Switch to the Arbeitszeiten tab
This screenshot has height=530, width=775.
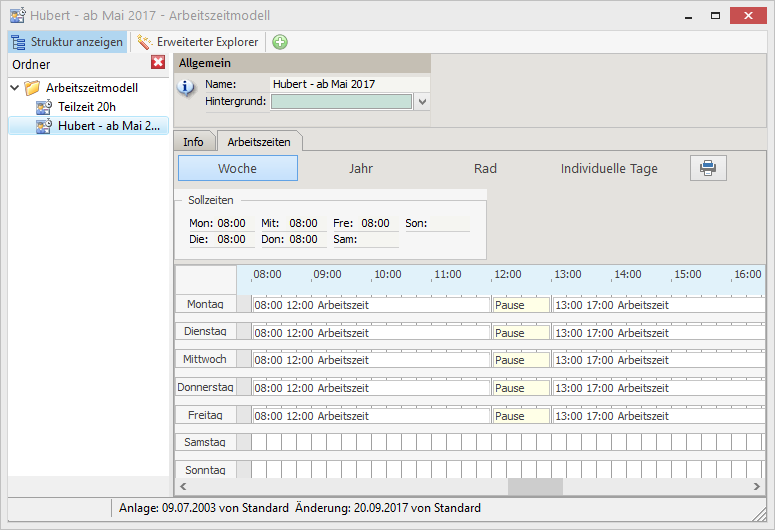tap(260, 142)
